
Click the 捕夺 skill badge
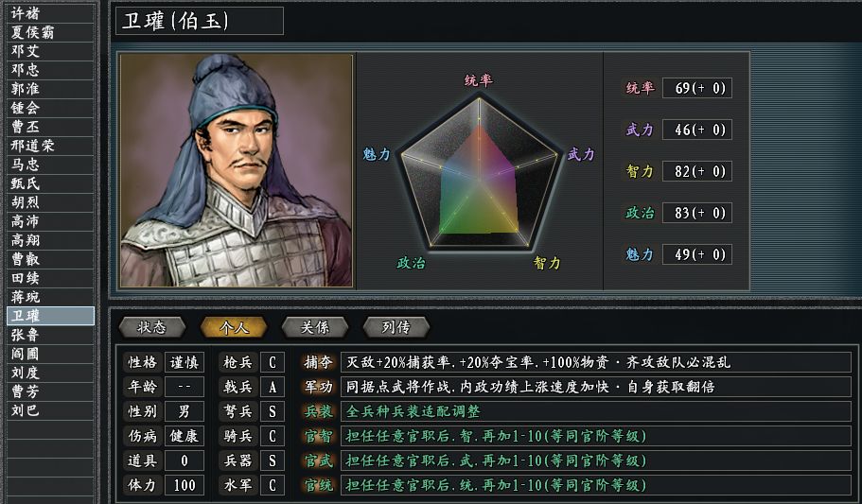coord(318,362)
